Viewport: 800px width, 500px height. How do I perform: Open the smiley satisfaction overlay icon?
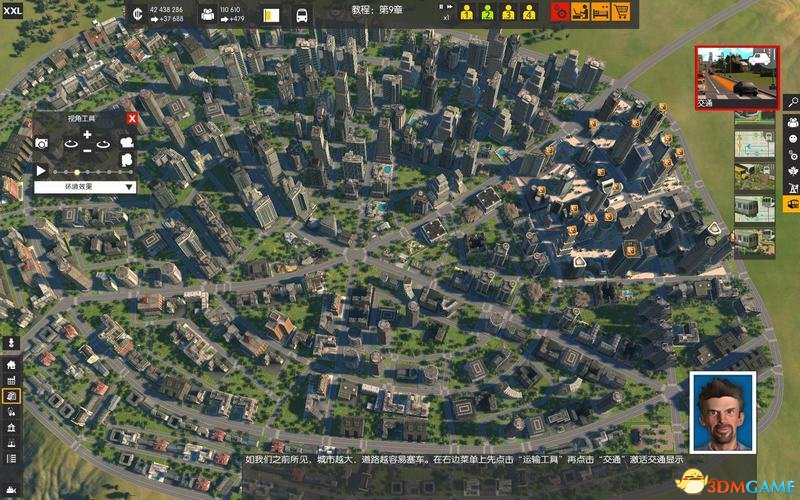[792, 139]
